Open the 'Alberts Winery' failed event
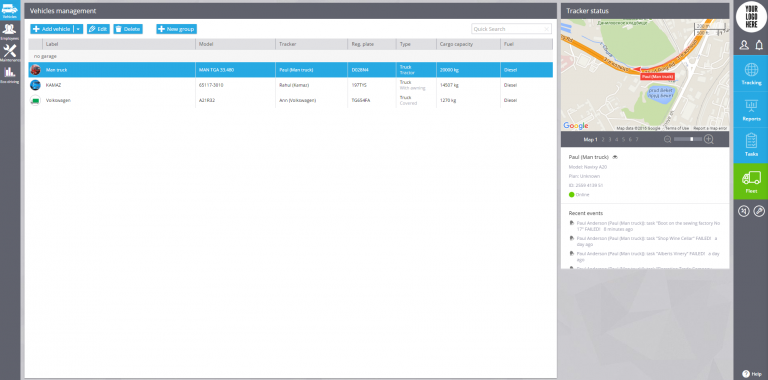Screen dimensions: 768x380 coord(648,257)
